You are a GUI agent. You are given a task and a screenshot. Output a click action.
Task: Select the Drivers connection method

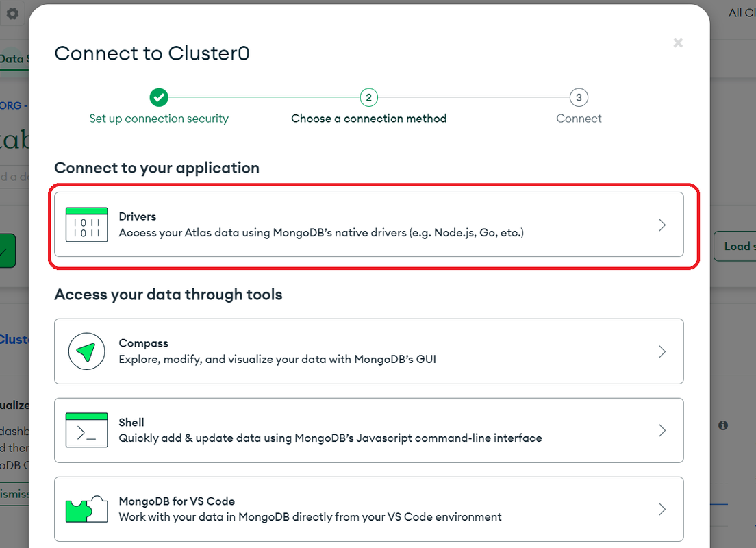click(369, 224)
